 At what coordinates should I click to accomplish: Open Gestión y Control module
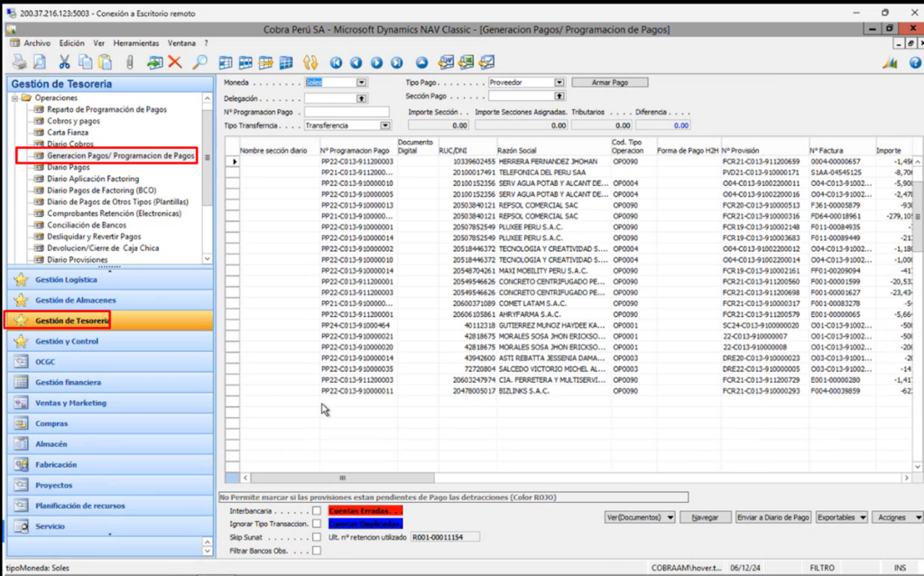point(110,341)
